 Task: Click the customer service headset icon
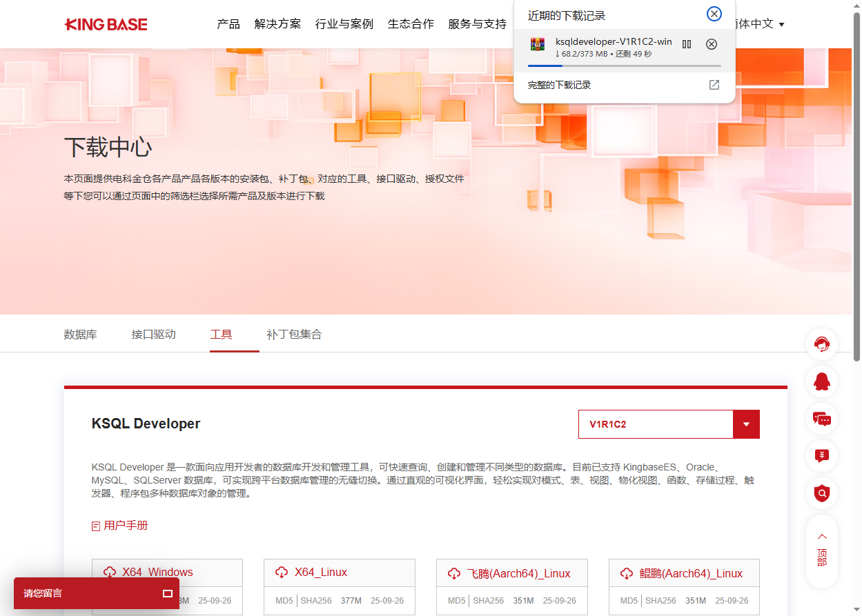point(821,344)
